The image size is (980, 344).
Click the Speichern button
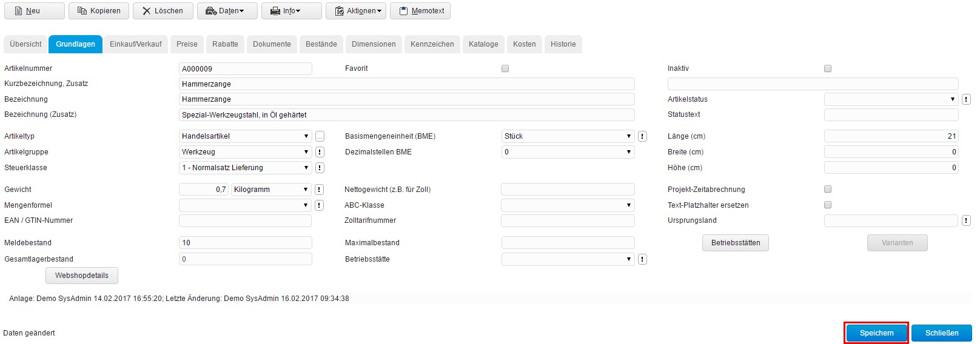tap(876, 333)
